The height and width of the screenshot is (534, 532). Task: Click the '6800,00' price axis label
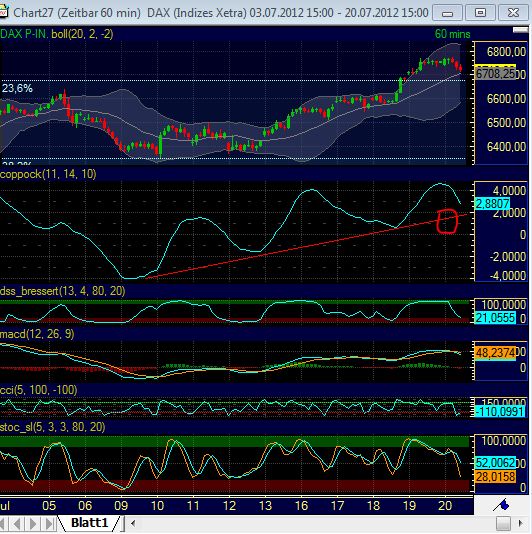[506, 52]
